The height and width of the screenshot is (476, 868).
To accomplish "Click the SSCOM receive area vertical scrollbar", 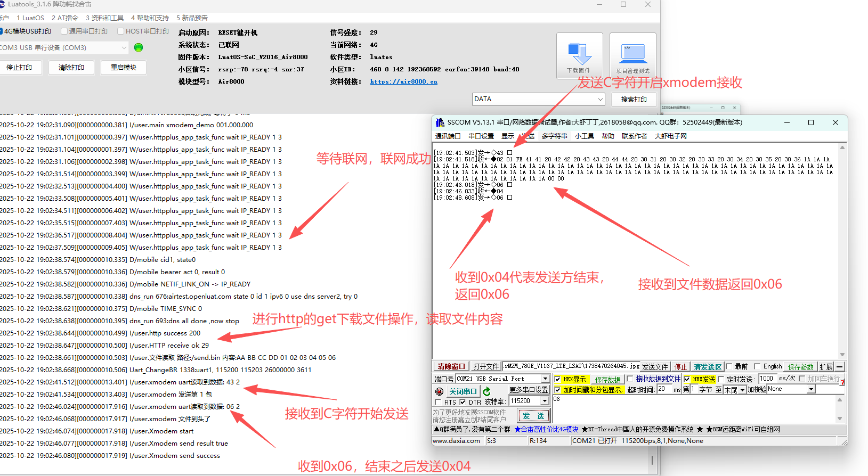I will tap(842, 250).
